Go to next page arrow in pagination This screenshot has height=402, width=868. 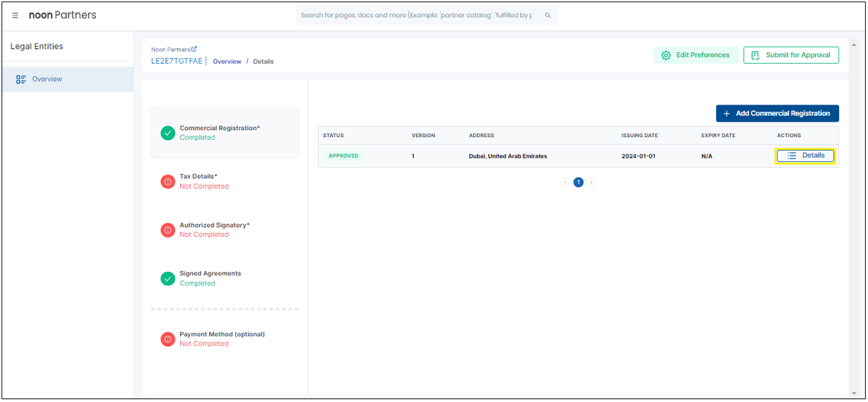click(592, 182)
